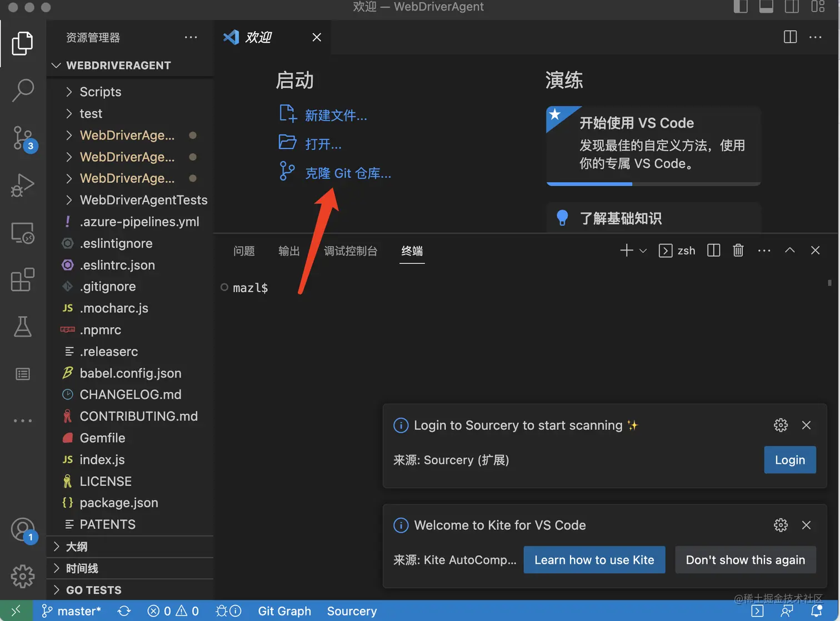
Task: Open explorer panel more actions ellipsis
Action: click(x=191, y=37)
